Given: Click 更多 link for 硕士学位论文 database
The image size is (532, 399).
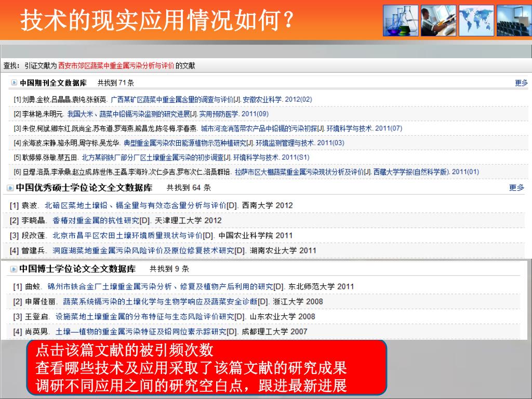Looking at the screenshot, I should click(x=516, y=188).
